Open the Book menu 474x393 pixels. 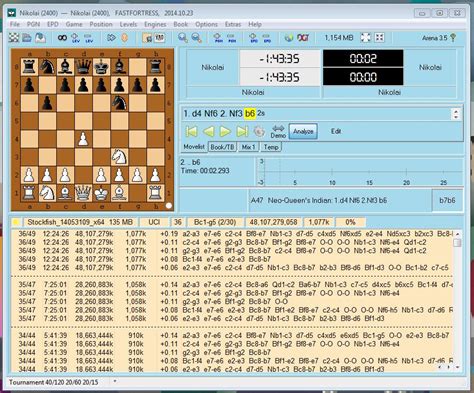coord(181,24)
